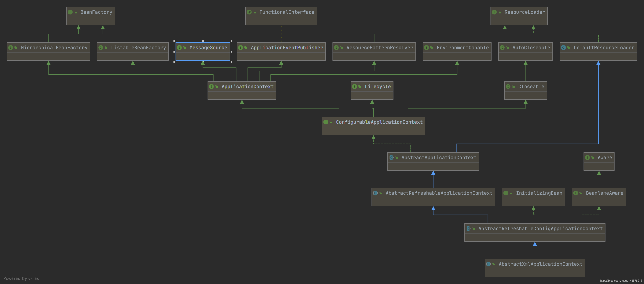Image resolution: width=644 pixels, height=284 pixels.
Task: Click the AbstractXmlApplicationContext class icon
Action: pyautogui.click(x=488, y=264)
